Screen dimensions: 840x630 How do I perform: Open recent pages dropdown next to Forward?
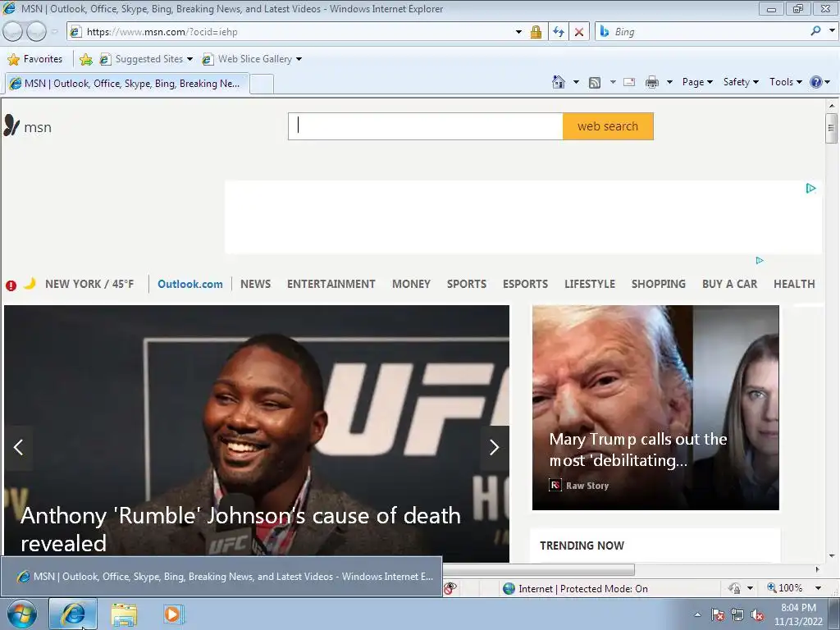(54, 32)
